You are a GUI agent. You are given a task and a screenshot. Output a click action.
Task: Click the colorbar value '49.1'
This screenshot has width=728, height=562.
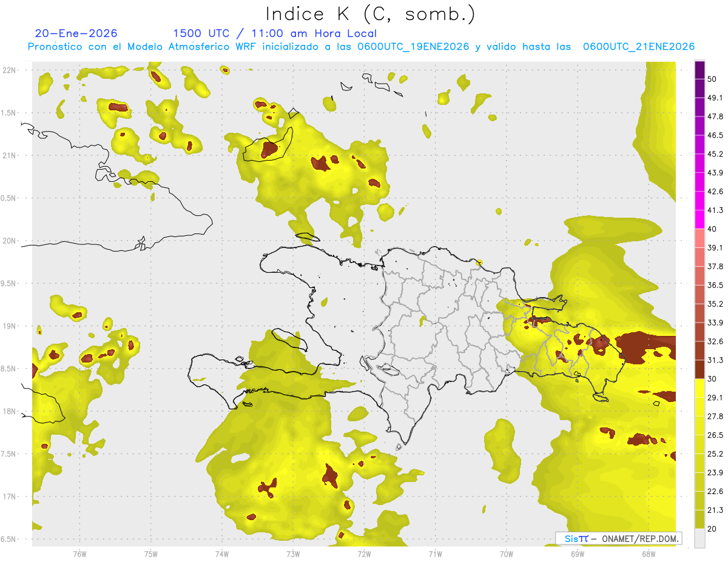(715, 98)
